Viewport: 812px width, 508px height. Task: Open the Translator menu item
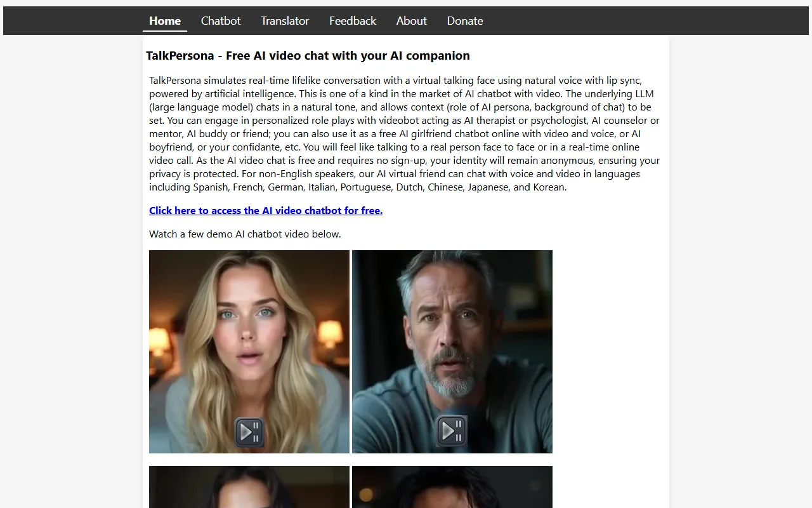[x=285, y=21]
